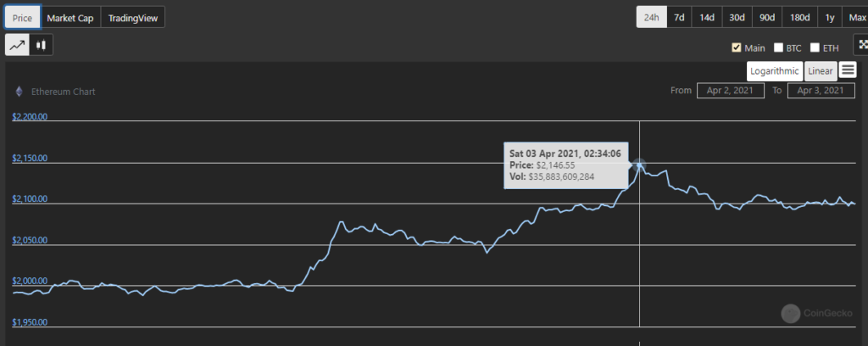Set scale to Linear

[821, 71]
